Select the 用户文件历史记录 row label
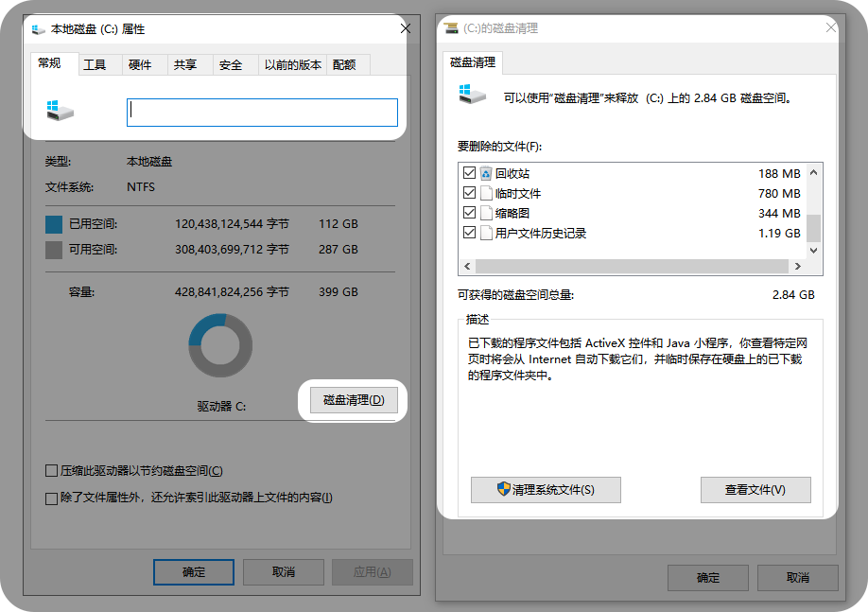 [541, 234]
